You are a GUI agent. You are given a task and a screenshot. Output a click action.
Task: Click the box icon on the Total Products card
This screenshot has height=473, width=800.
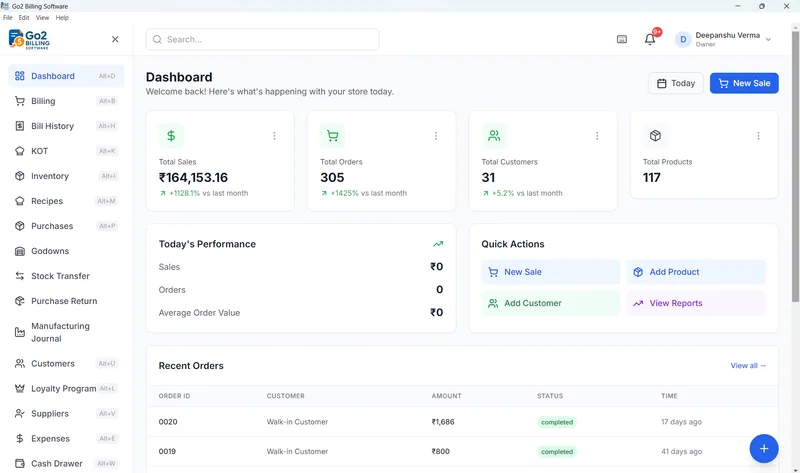pyautogui.click(x=656, y=136)
